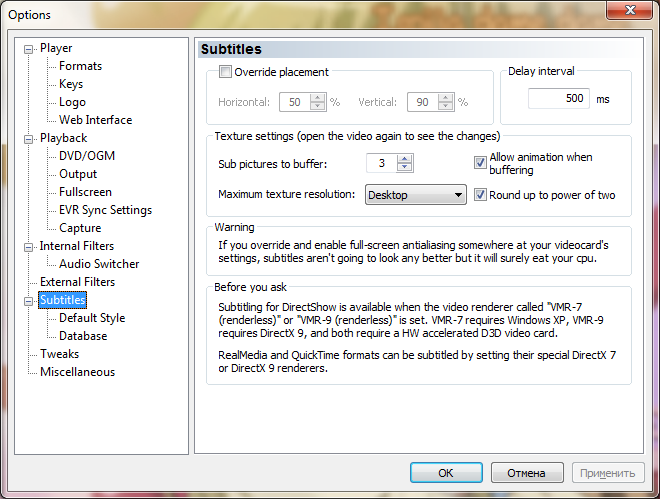Viewport: 660px width, 499px height.
Task: Open the Database subtitles page
Action: point(83,336)
